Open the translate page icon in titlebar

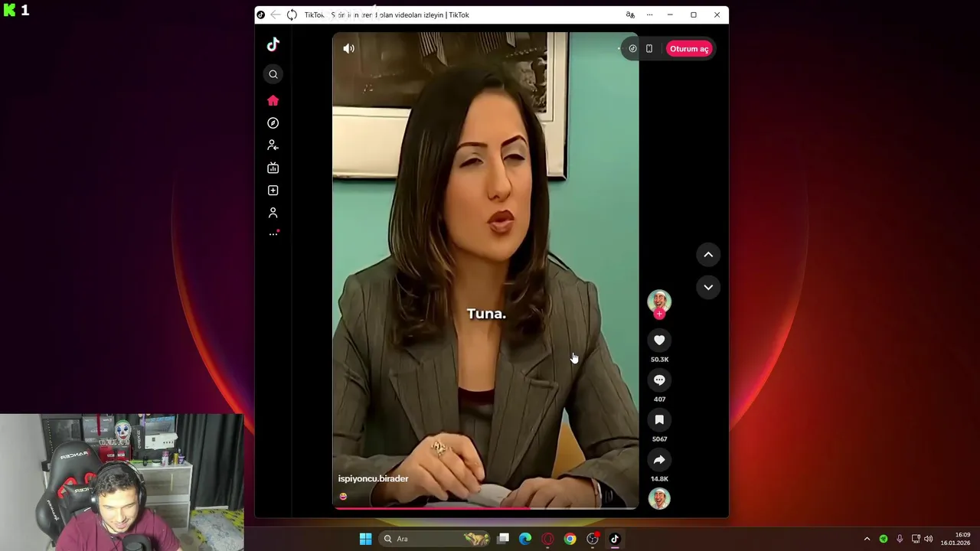[630, 15]
